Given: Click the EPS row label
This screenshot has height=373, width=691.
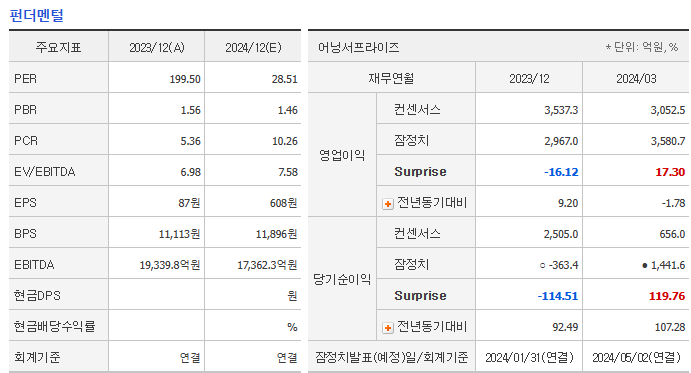Looking at the screenshot, I should tap(25, 202).
